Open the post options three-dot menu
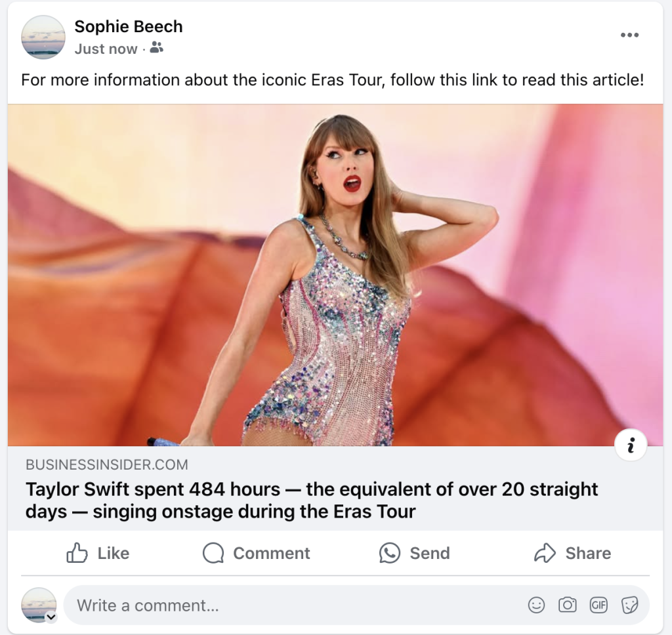Screen dimensions: 672x635 (629, 35)
